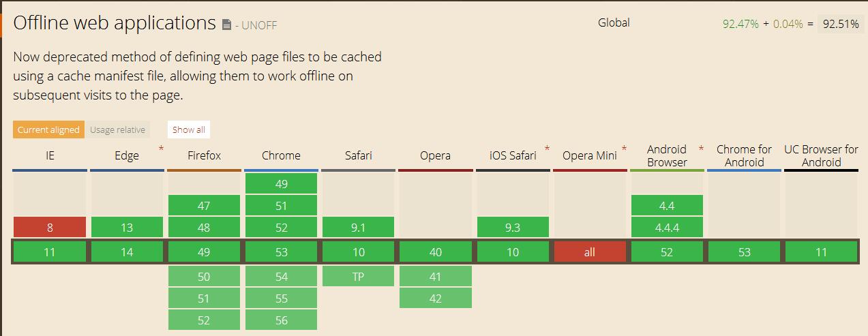Switch to Usage relative view
This screenshot has height=336, width=868.
pyautogui.click(x=117, y=129)
